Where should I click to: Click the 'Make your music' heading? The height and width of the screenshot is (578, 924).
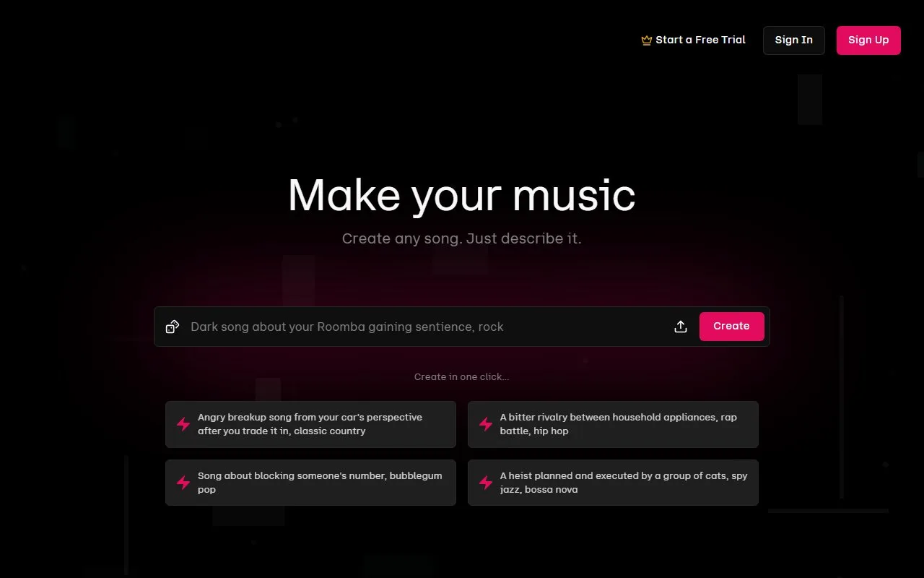point(462,195)
